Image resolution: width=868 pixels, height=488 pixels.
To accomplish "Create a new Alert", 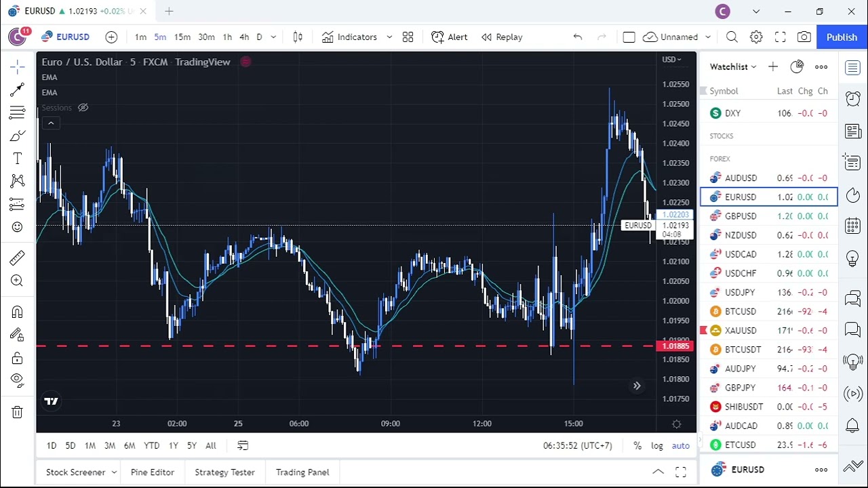I will [450, 37].
